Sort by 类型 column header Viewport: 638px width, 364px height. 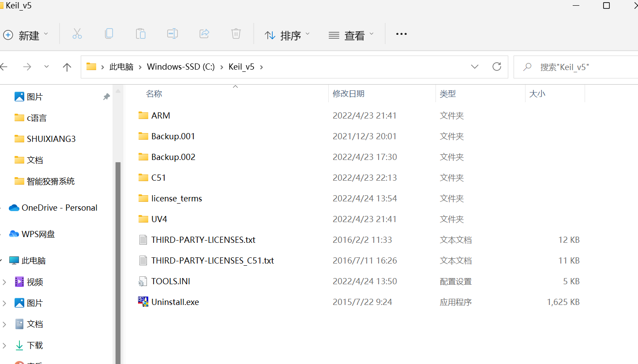click(448, 94)
